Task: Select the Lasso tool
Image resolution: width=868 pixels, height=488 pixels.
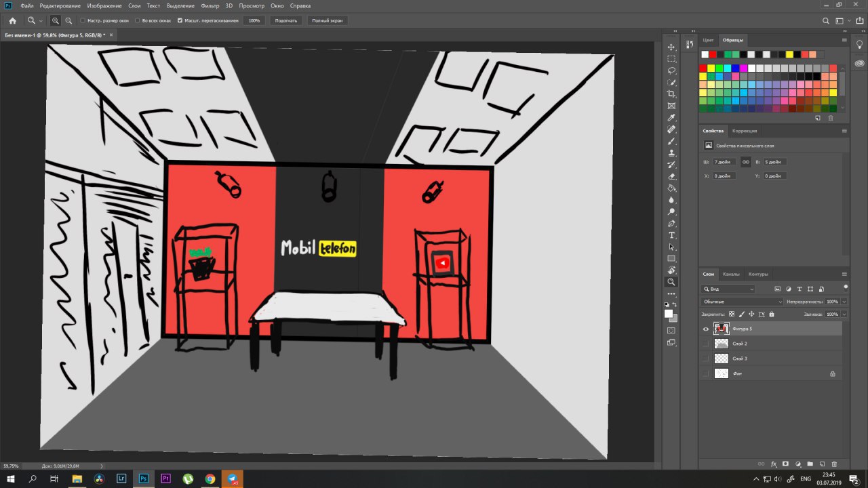Action: [671, 70]
